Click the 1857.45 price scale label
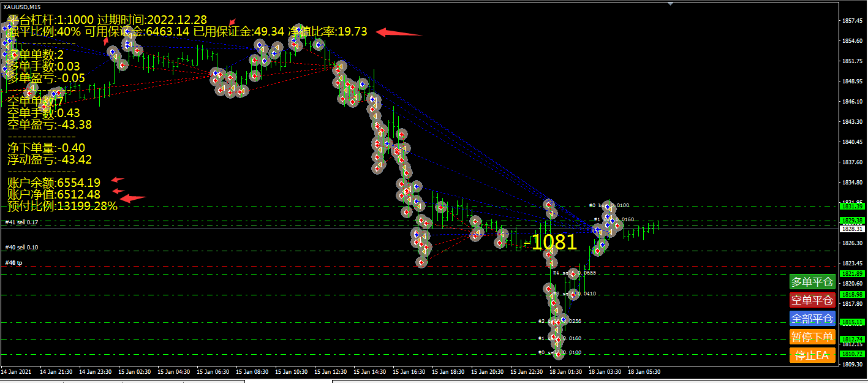The height and width of the screenshot is (383, 868). [851, 21]
